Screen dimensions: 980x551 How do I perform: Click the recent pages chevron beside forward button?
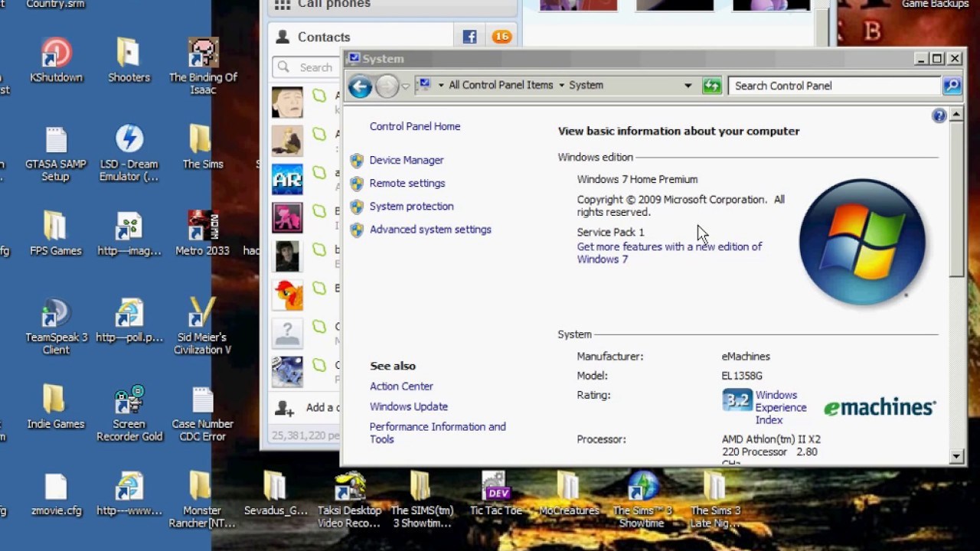click(x=405, y=85)
